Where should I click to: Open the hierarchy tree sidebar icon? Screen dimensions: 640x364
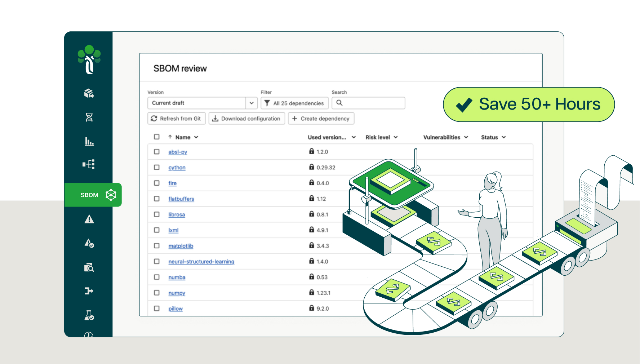click(89, 164)
